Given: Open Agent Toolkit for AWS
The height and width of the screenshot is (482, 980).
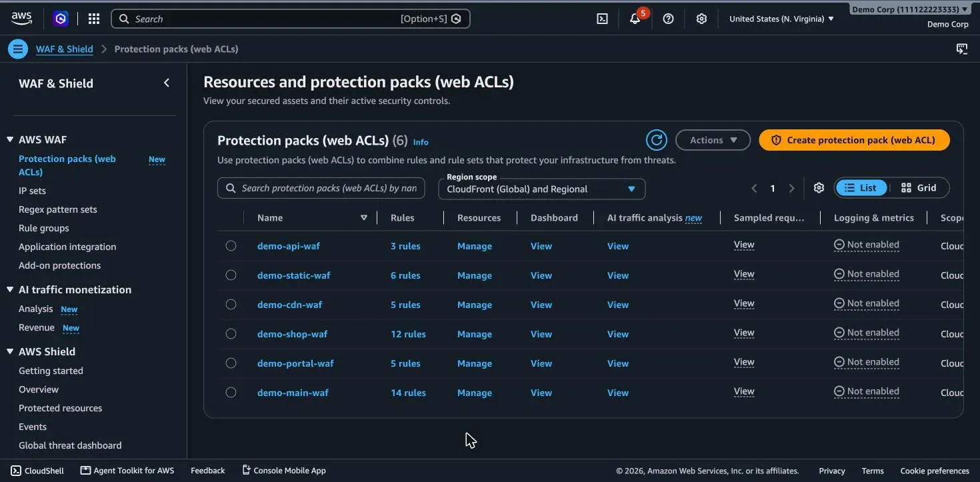Looking at the screenshot, I should (127, 470).
